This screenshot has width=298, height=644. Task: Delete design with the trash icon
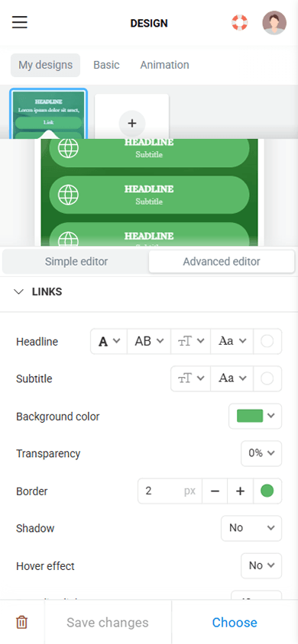[x=22, y=622]
